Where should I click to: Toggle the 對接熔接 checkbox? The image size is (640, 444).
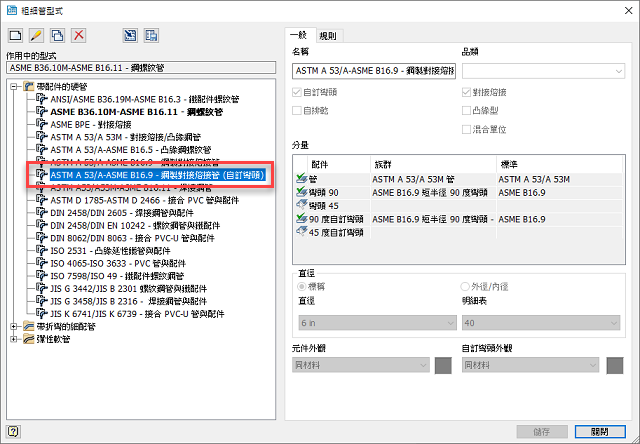[466, 92]
